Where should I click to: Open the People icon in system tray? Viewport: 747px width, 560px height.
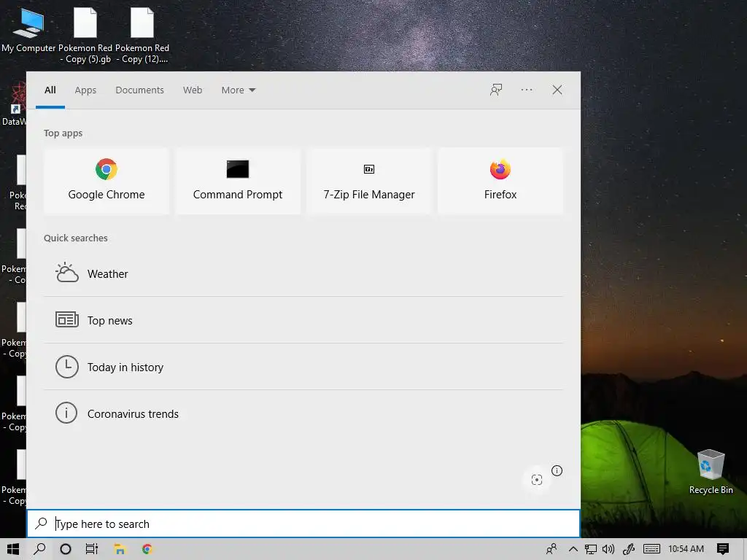(551, 549)
